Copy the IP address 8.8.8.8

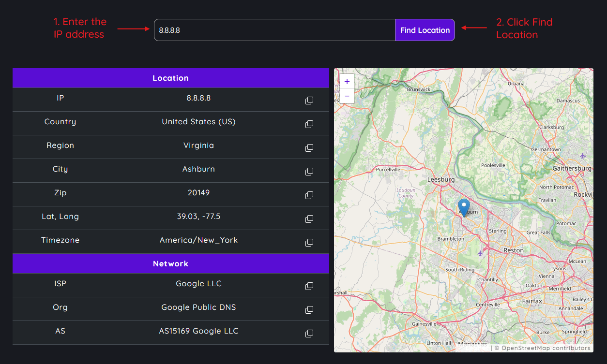click(309, 100)
